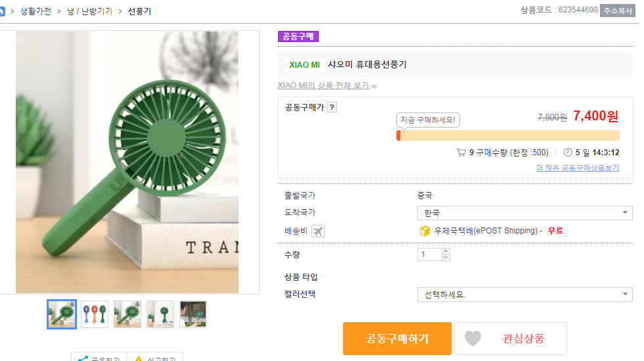Click the airplane shipping icon next to 배송비
644x361 pixels.
point(318,231)
